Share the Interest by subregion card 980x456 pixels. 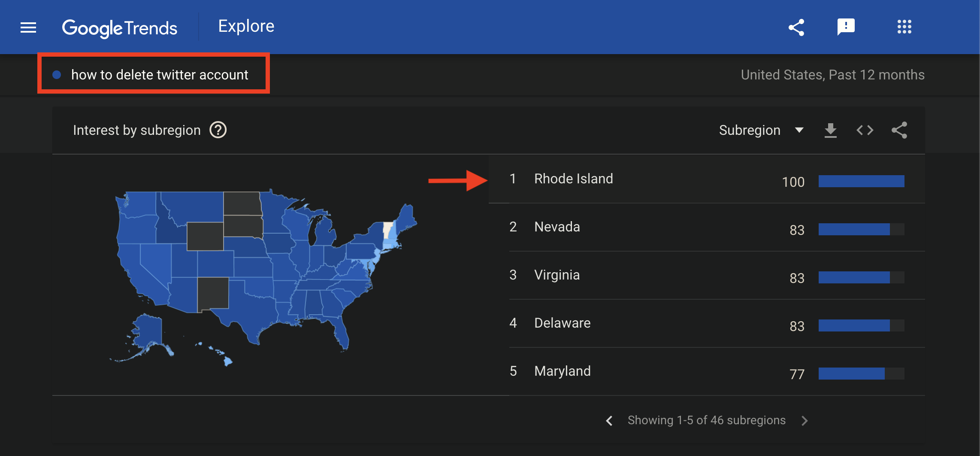click(899, 130)
